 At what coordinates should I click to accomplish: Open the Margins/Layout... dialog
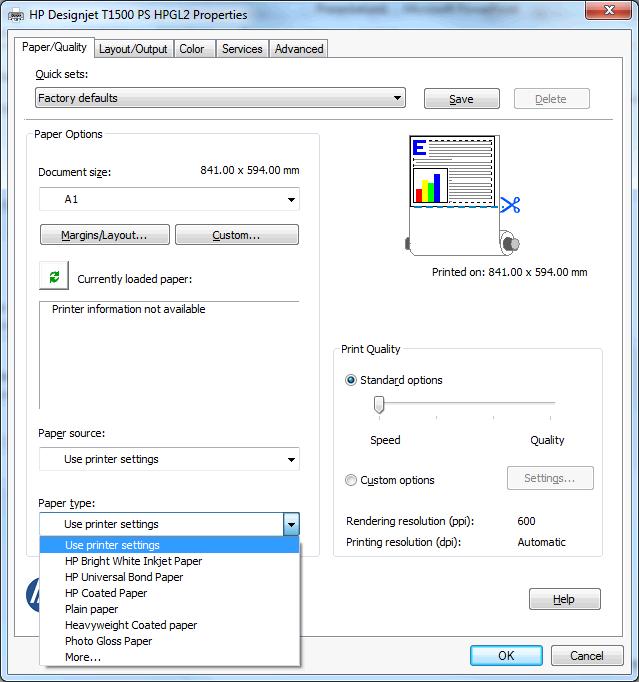104,235
